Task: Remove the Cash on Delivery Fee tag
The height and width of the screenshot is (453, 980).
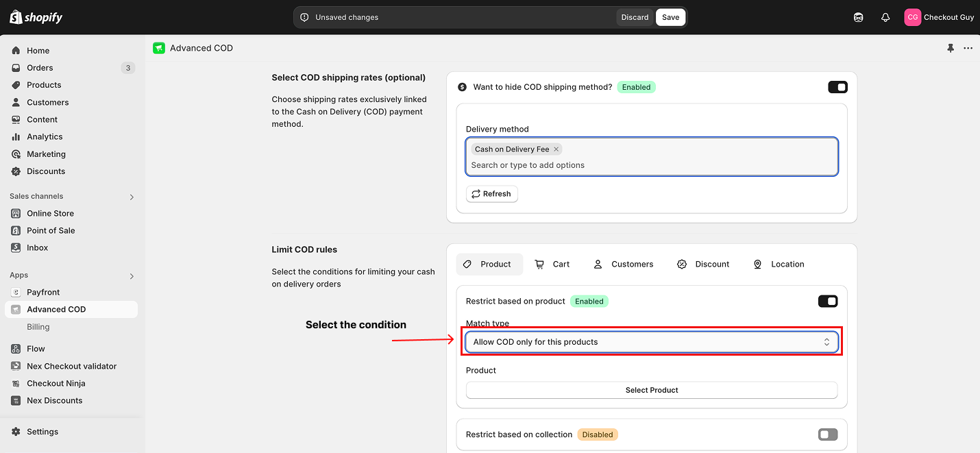Action: click(556, 149)
